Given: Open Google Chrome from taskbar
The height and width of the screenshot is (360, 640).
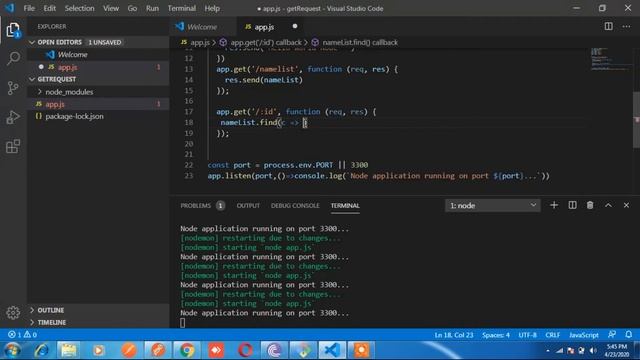Looking at the screenshot, I should pos(187,350).
